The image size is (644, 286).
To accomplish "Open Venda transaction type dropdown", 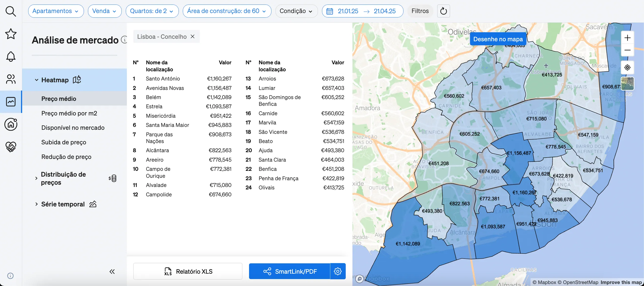I will coord(105,11).
